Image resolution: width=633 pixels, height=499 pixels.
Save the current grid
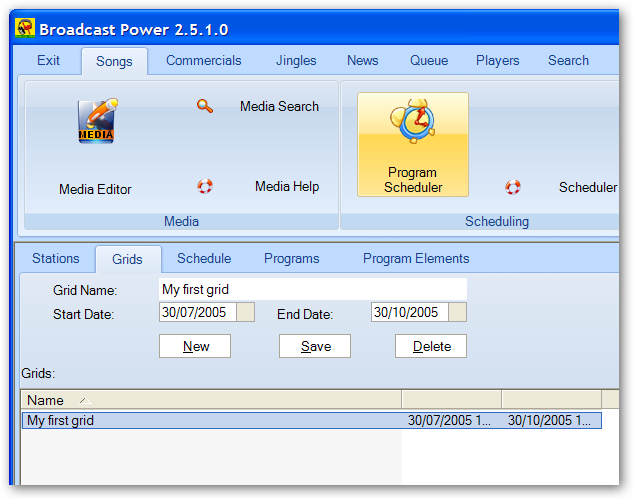point(315,346)
